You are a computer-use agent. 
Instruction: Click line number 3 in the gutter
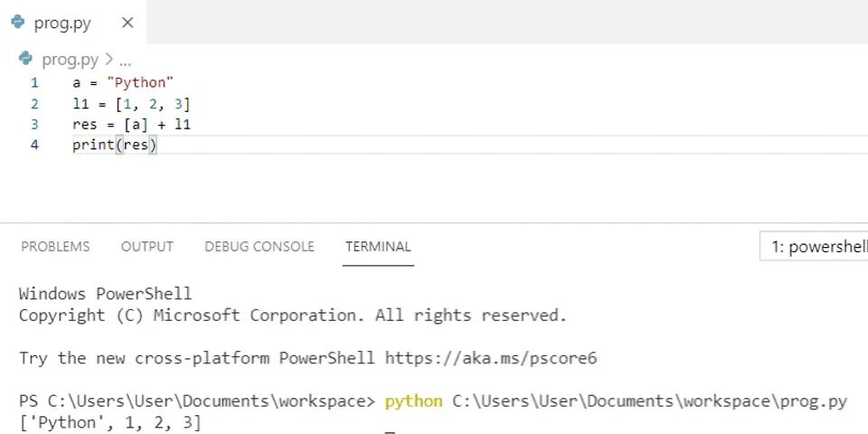click(x=34, y=125)
